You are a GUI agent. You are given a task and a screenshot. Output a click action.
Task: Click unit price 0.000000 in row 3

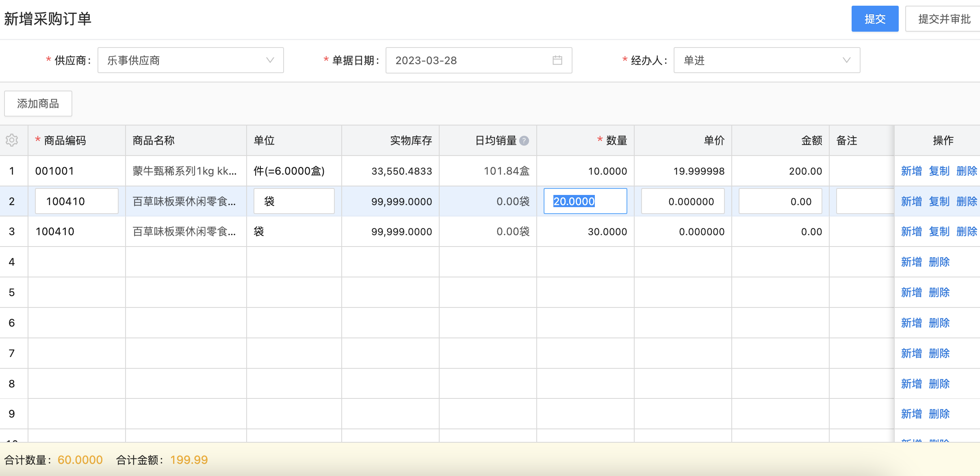702,232
